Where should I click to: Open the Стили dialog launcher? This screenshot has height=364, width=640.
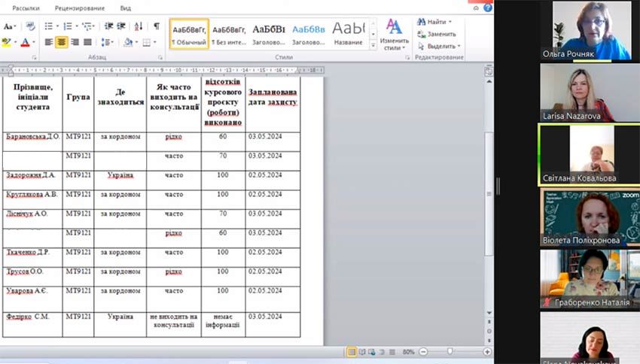(407, 57)
